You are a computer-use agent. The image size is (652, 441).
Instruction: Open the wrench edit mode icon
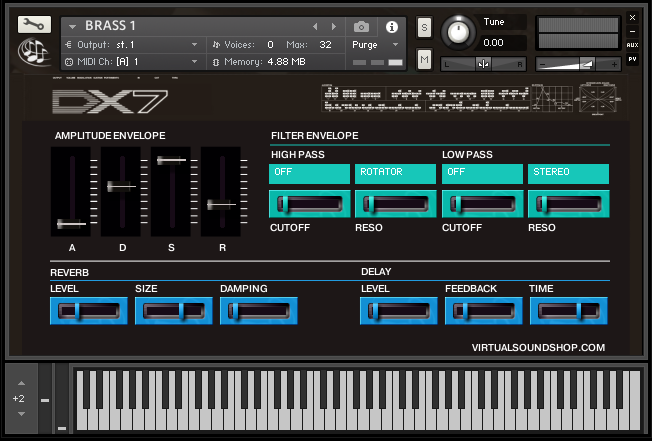click(34, 25)
